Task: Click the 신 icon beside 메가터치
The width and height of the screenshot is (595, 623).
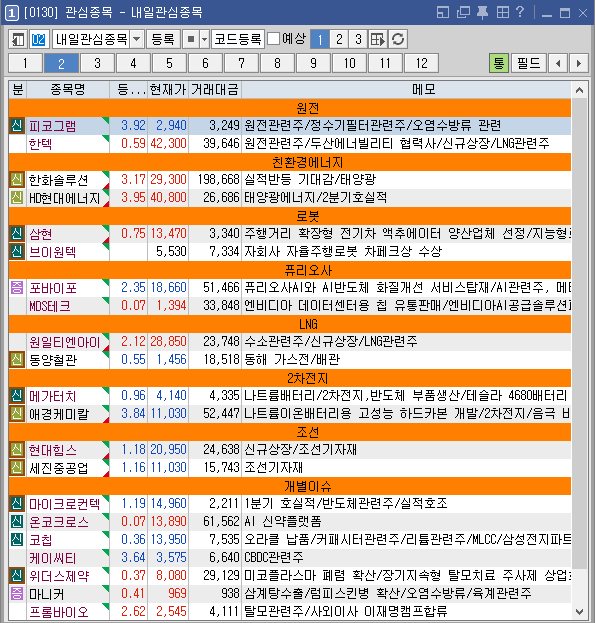Action: [x=17, y=395]
